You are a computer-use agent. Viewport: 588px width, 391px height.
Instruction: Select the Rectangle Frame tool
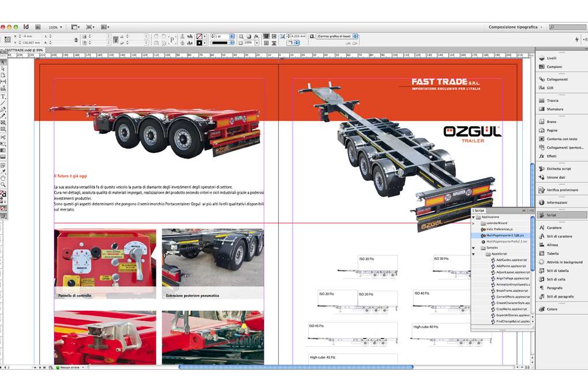coord(3,123)
